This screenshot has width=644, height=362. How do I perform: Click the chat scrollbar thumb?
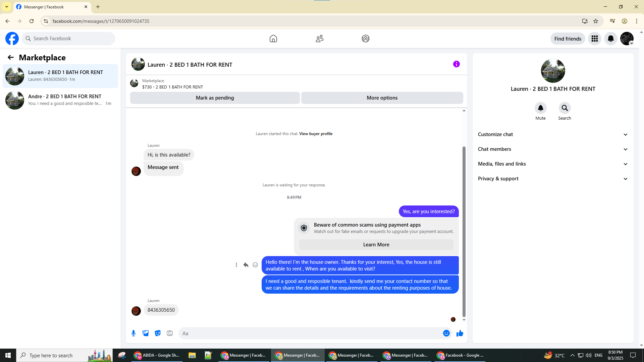coord(464,231)
